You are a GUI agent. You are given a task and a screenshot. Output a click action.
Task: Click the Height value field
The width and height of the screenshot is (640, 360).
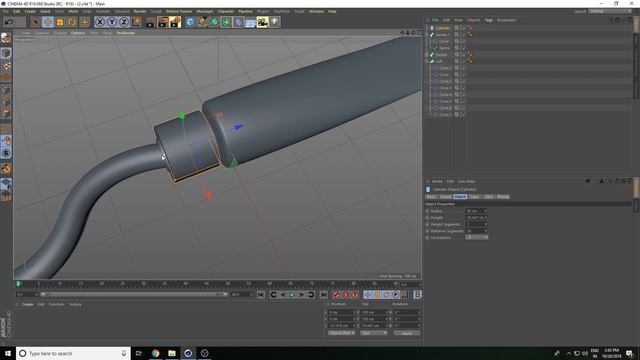(x=475, y=218)
